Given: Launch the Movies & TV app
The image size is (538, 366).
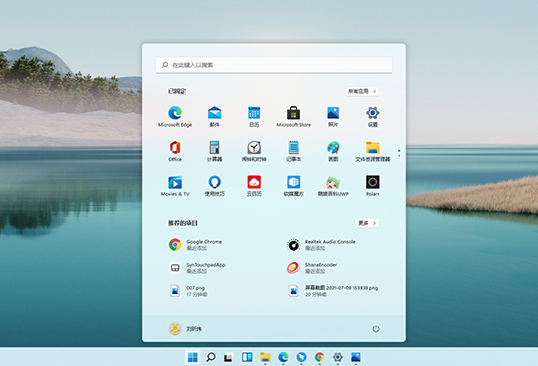Looking at the screenshot, I should click(x=175, y=186).
